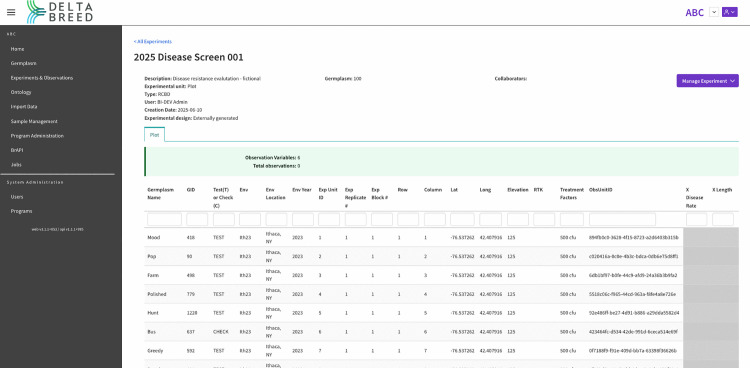Open Experiments & Observations in sidebar
750x368 pixels.
[42, 78]
